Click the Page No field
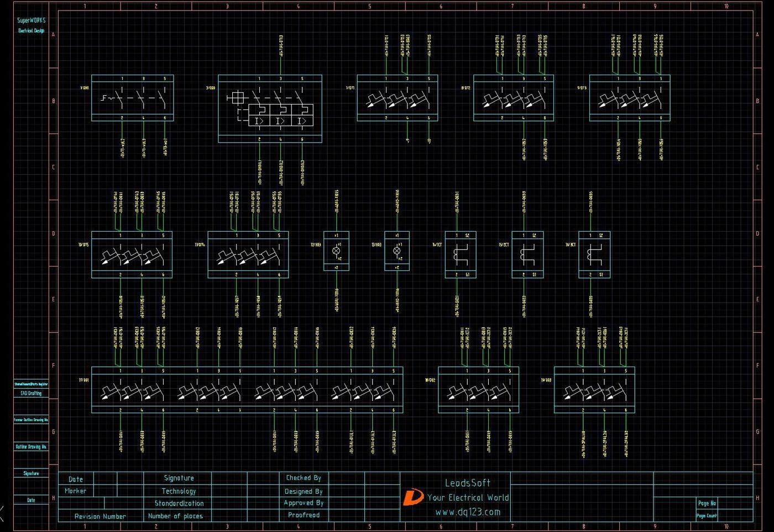The height and width of the screenshot is (532, 774). point(707,503)
